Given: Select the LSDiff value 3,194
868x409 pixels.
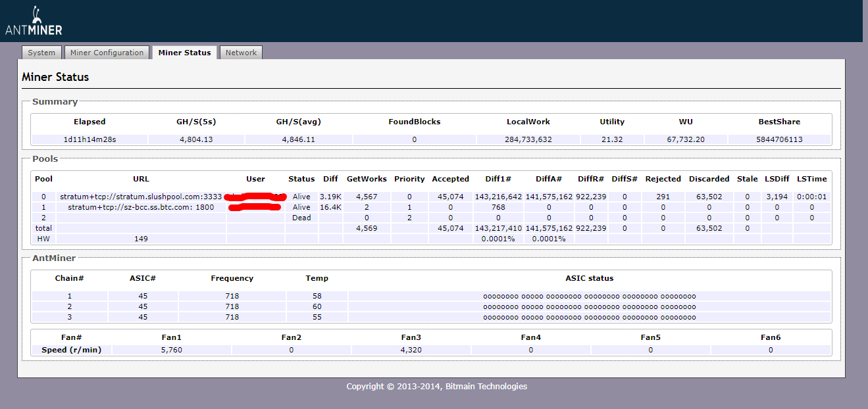Looking at the screenshot, I should click(777, 197).
